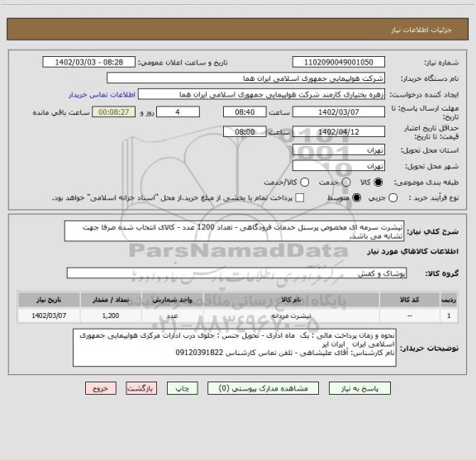Toggle the اسناد خزانه اسلامی payment checkbox
This screenshot has width=476, height=460.
click(x=300, y=198)
